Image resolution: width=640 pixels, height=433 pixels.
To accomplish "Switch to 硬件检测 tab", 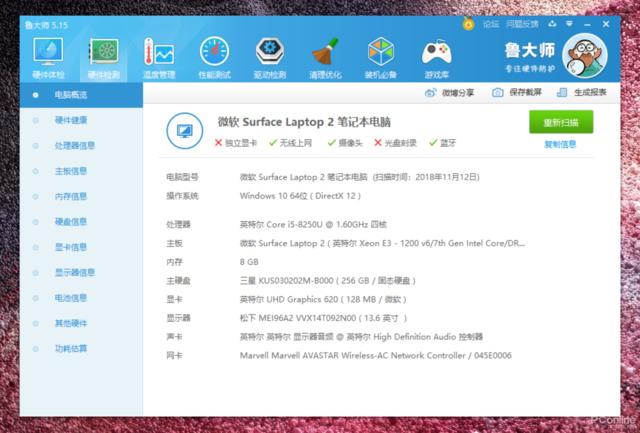I will 103,56.
